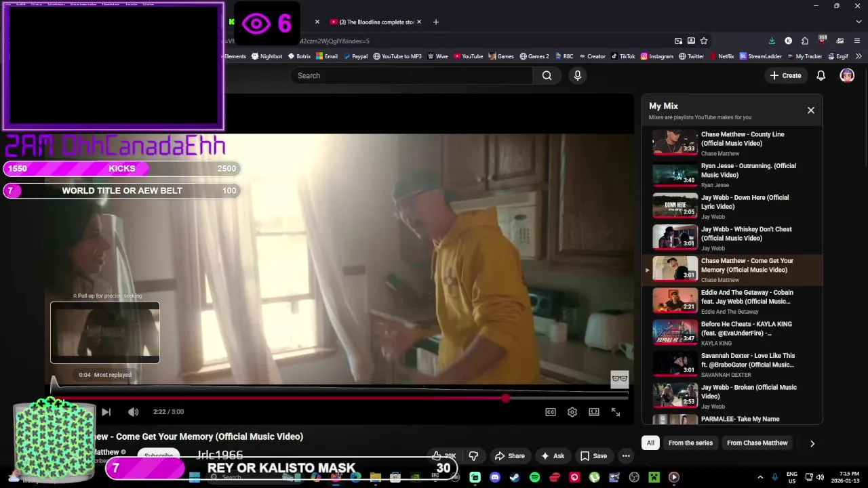The width and height of the screenshot is (868, 488).
Task: Open the Ezgif bookmark
Action: coord(837,56)
